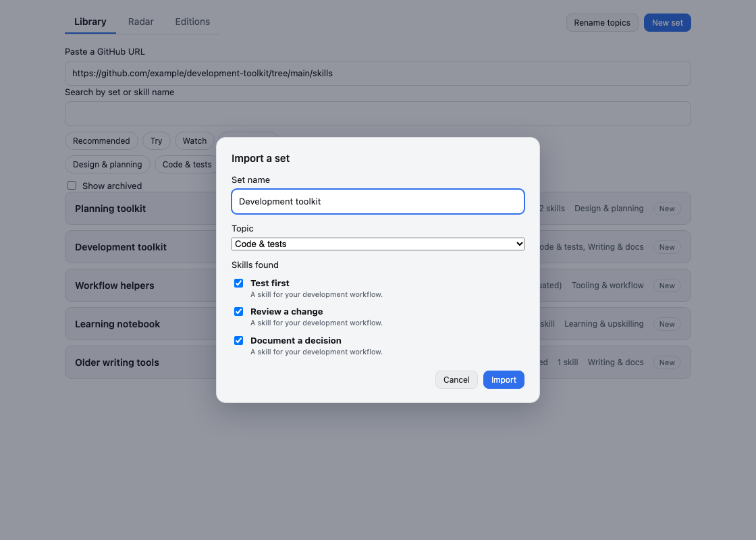Image resolution: width=756 pixels, height=540 pixels.
Task: Toggle the Show archived checkbox
Action: pos(72,186)
